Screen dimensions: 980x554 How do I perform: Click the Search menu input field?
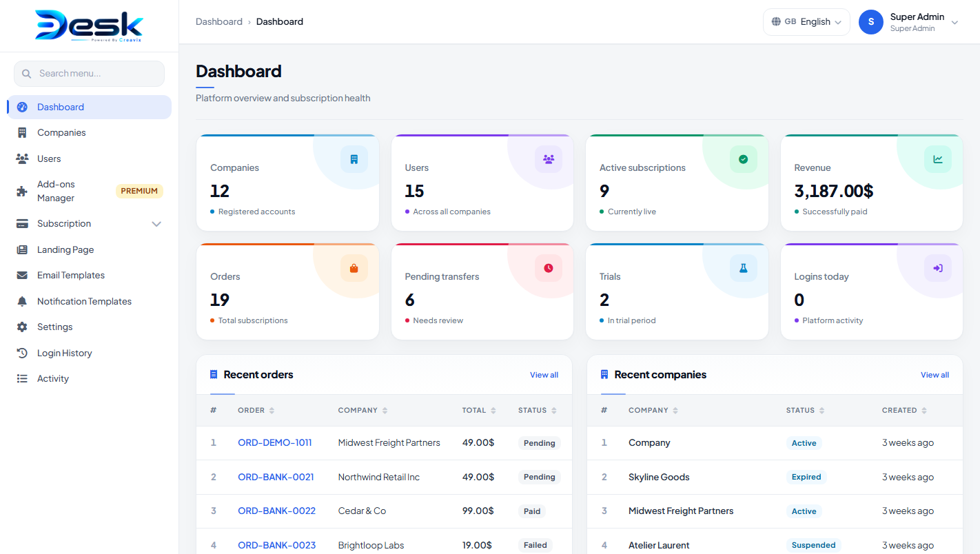coord(89,74)
